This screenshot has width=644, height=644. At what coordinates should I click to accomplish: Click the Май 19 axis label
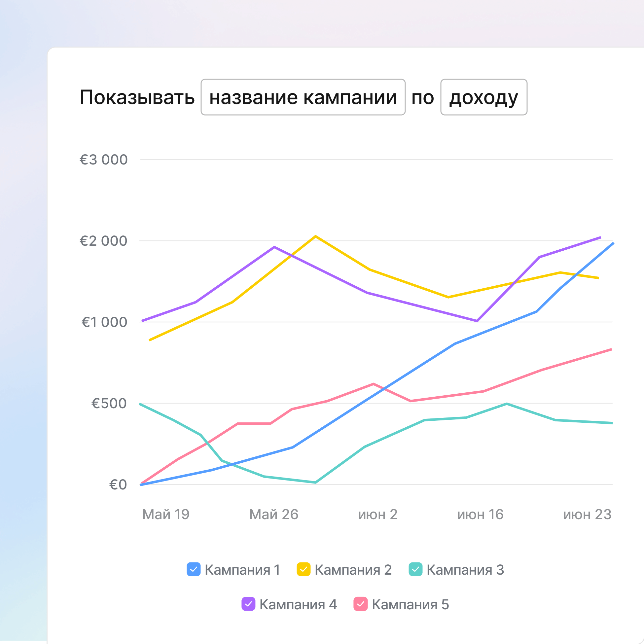[x=166, y=514]
